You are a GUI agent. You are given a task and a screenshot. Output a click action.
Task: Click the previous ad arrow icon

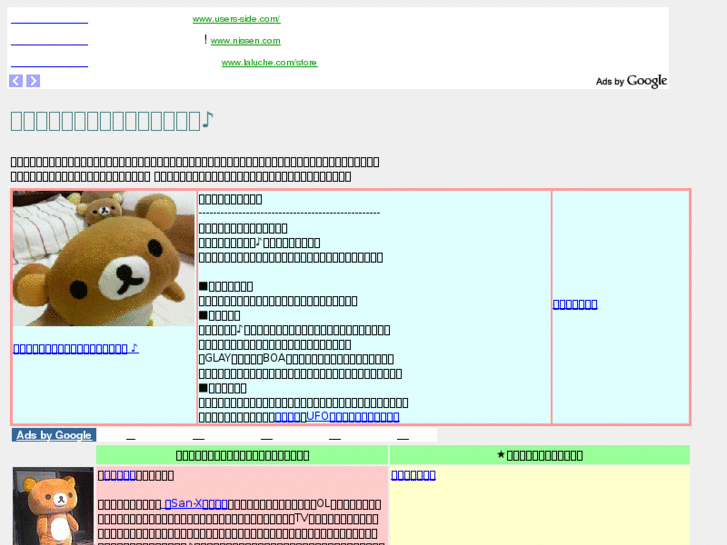[16, 81]
